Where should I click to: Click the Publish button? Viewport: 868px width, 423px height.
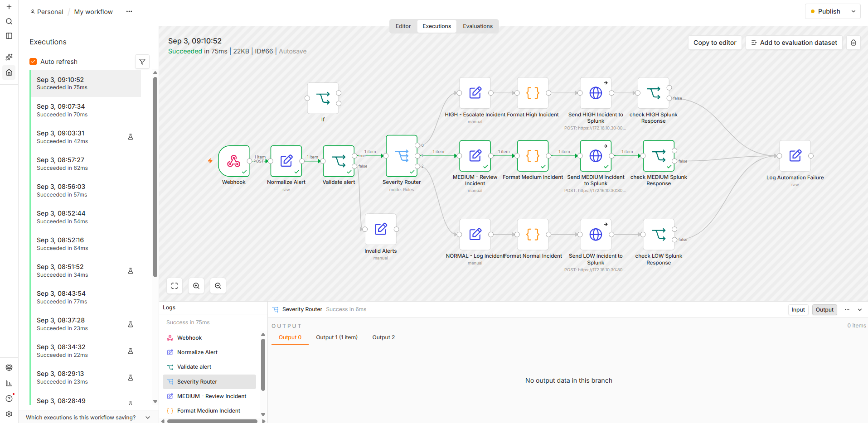click(825, 11)
